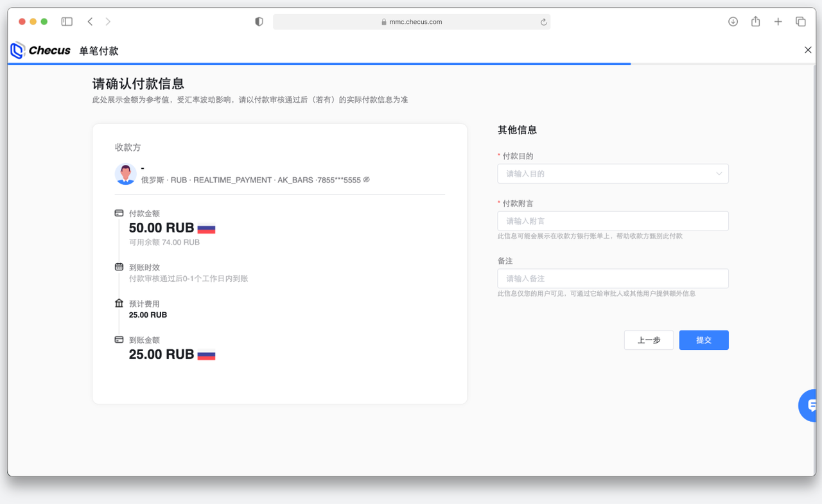Open the privacy shield report icon
The width and height of the screenshot is (822, 504).
(259, 22)
